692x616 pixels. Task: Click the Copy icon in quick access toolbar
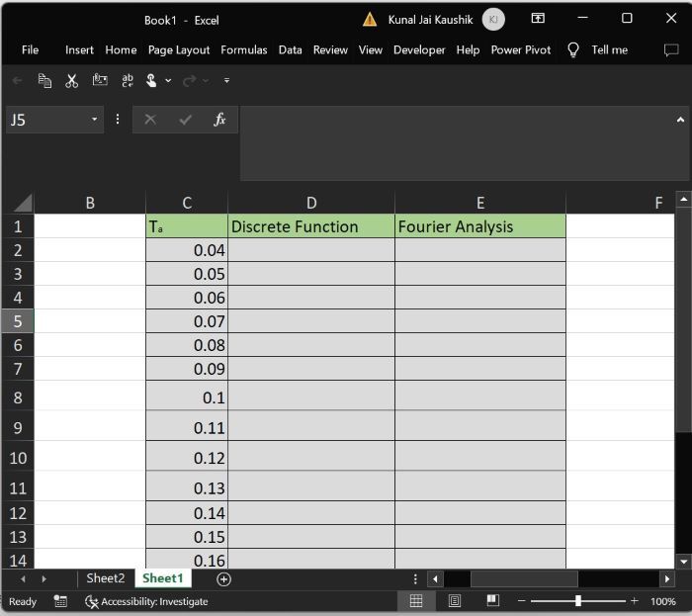(44, 80)
